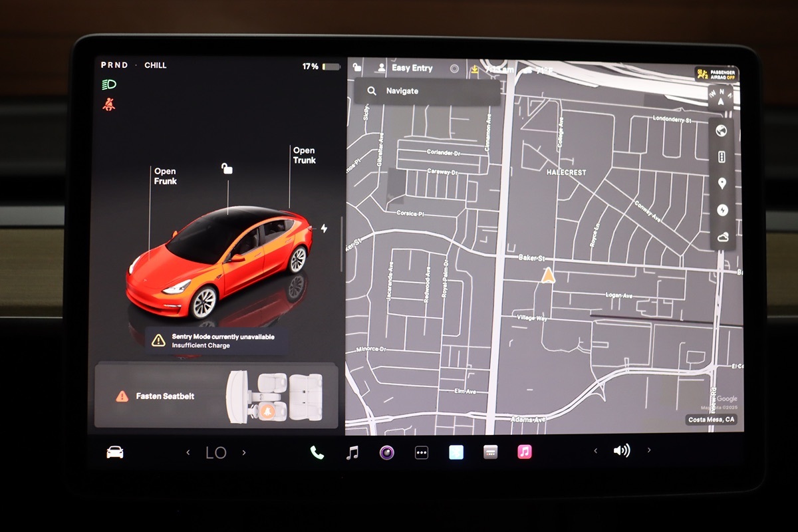The height and width of the screenshot is (532, 798).
Task: Tap the lock icon above the car
Action: 227,169
